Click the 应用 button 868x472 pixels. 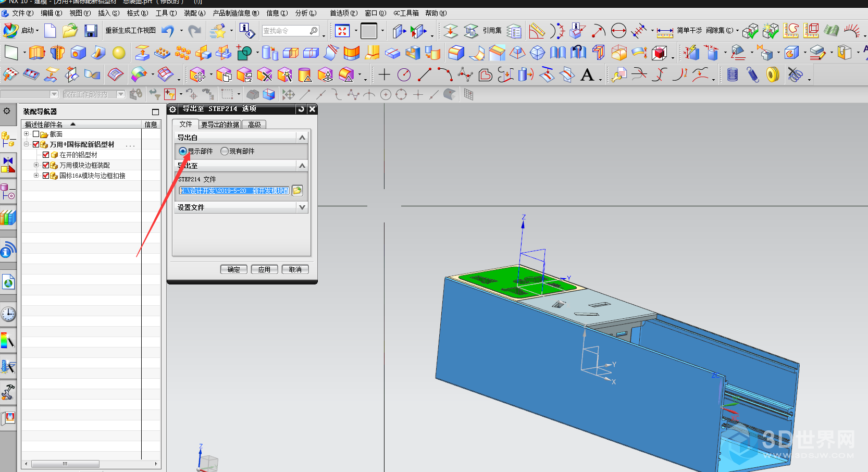click(265, 269)
